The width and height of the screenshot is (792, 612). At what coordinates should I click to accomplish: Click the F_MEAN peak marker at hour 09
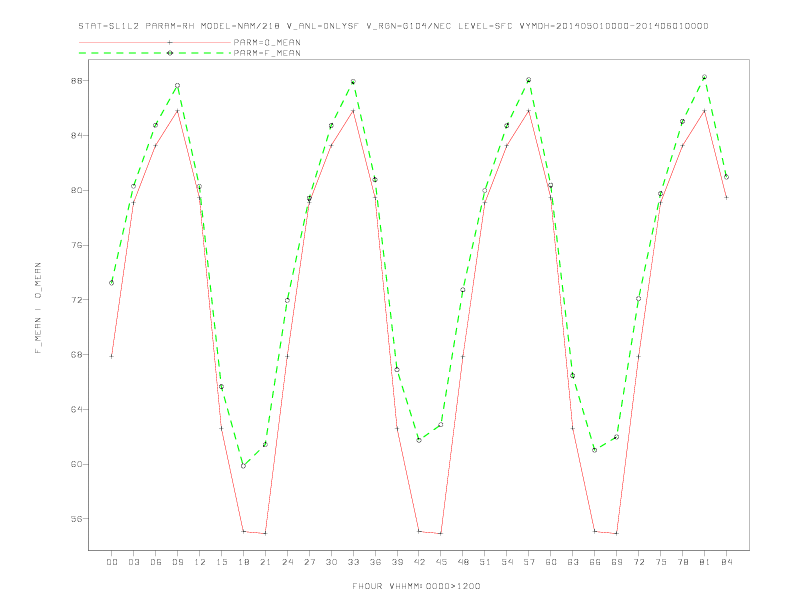point(177,86)
